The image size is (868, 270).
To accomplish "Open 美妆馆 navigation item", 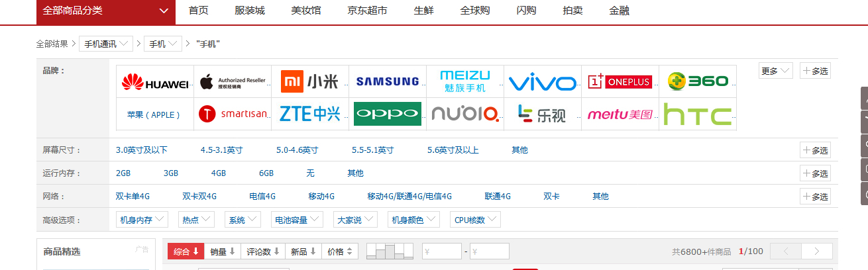I will point(306,11).
